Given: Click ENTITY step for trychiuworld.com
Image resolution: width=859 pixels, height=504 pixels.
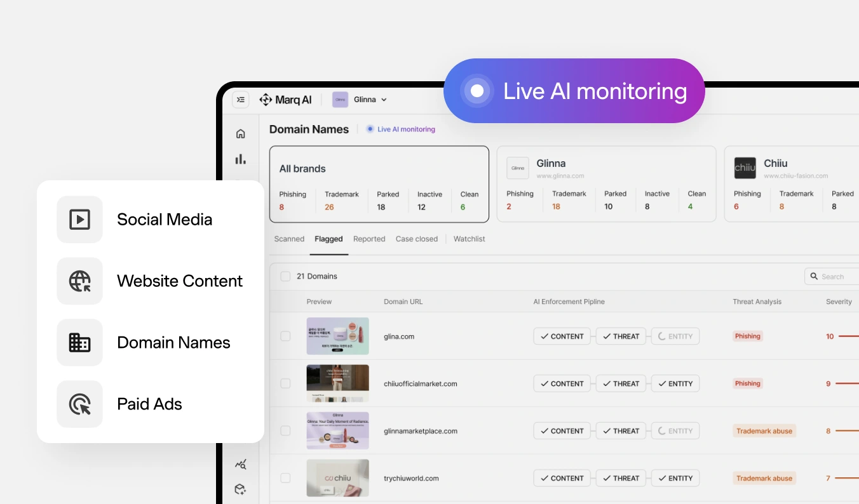Looking at the screenshot, I should pyautogui.click(x=675, y=478).
